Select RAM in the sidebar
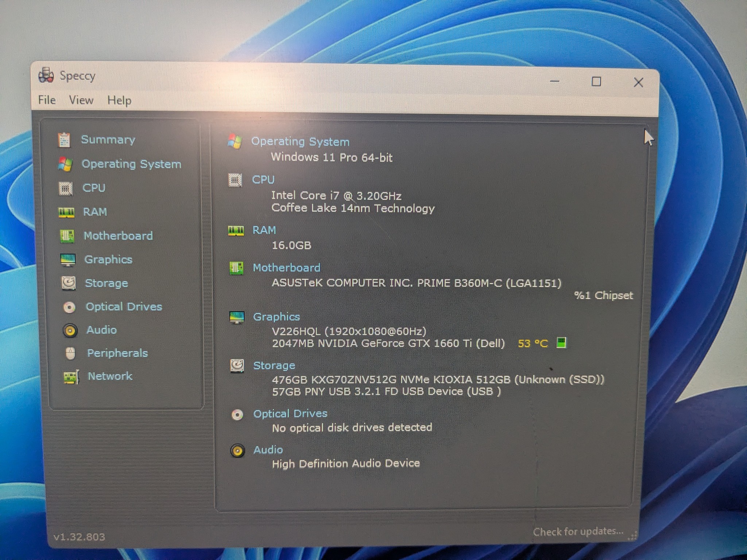This screenshot has width=747, height=560. [x=95, y=212]
